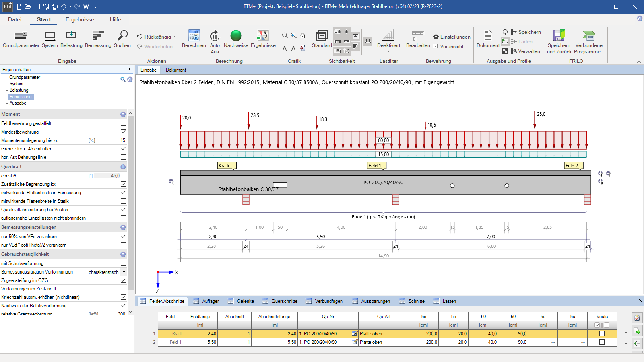644x362 pixels.
Task: Open the Querschnitte table tab
Action: [280, 301]
